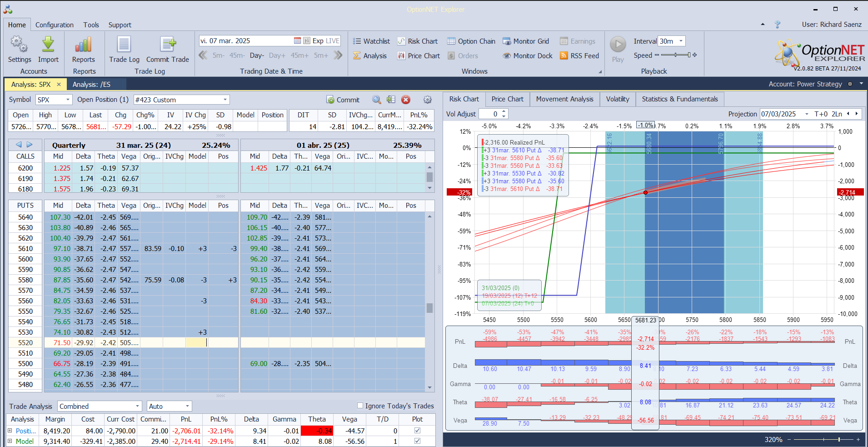Click the playback Speed slider
The image size is (868, 447).
[676, 55]
